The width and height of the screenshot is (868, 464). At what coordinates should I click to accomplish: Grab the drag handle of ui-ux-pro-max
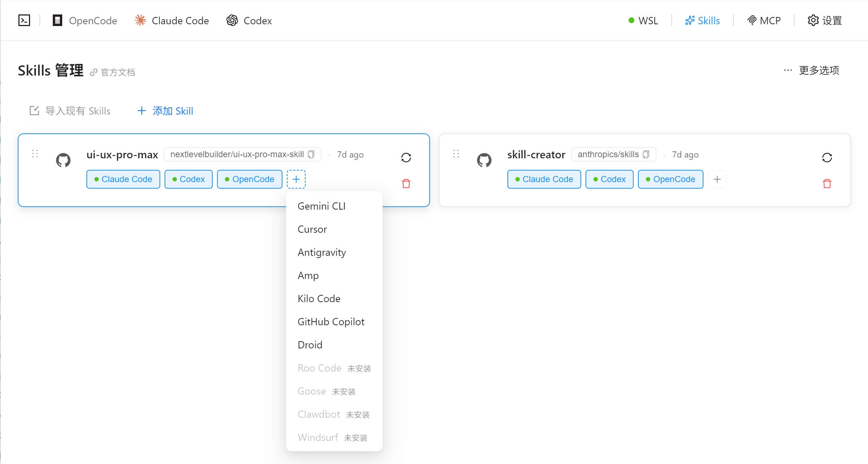pos(35,154)
